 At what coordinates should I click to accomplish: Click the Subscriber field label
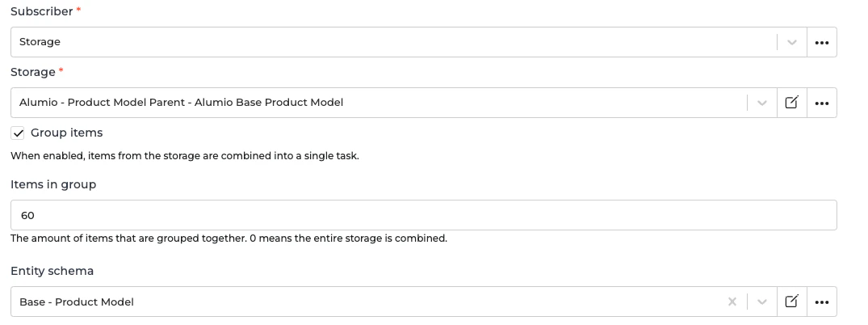pyautogui.click(x=42, y=11)
